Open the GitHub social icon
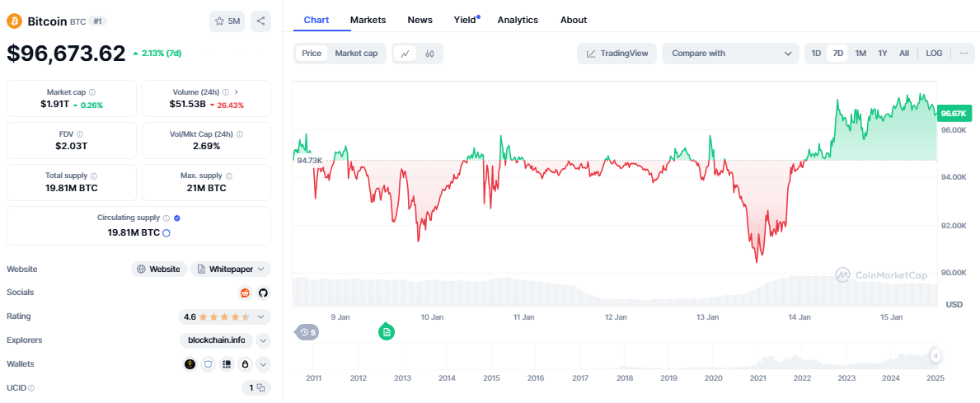Image resolution: width=980 pixels, height=403 pixels. 263,293
